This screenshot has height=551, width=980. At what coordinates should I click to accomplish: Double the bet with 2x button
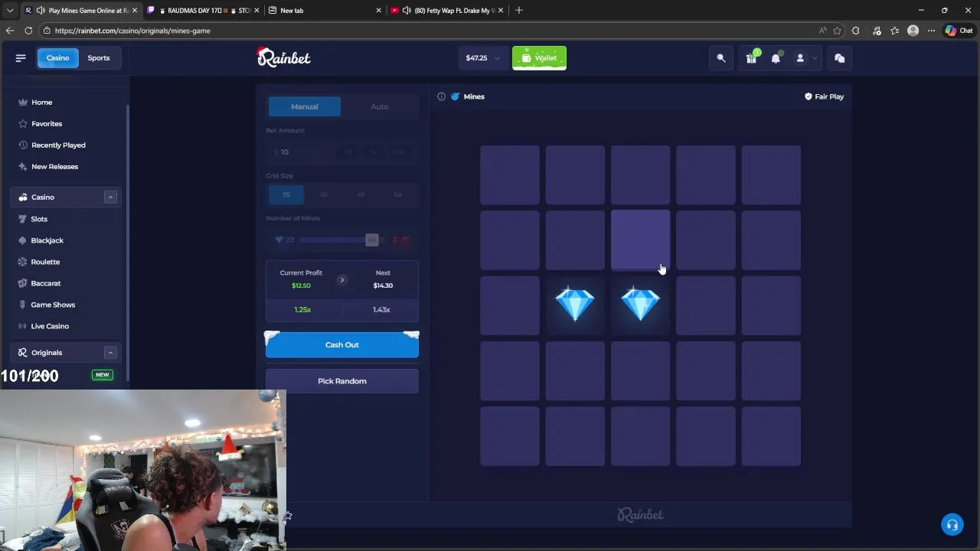point(374,152)
